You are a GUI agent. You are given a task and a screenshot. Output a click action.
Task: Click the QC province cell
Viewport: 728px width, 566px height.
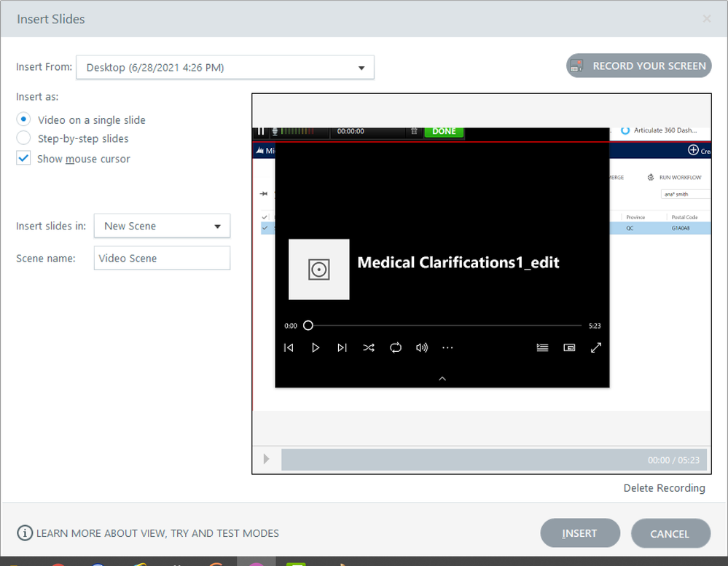[x=630, y=228]
